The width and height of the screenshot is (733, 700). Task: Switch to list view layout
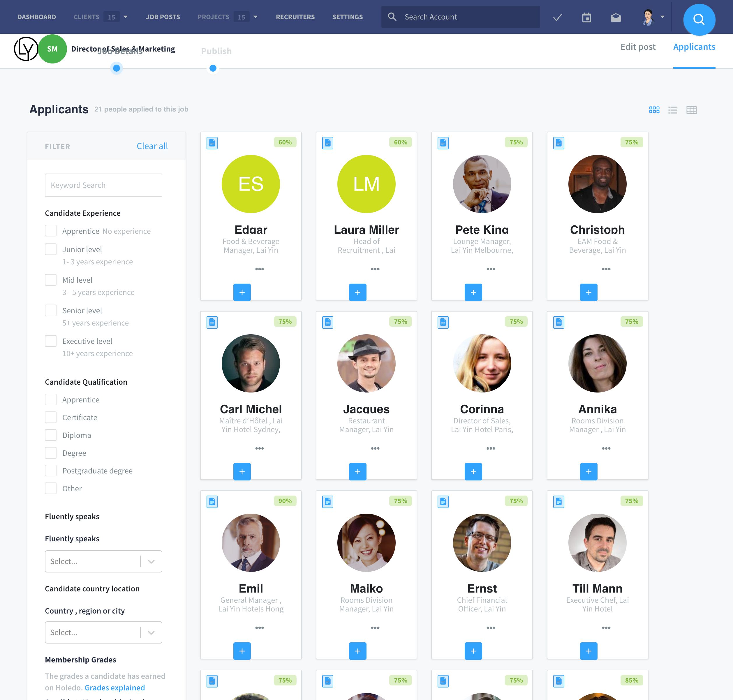tap(672, 110)
